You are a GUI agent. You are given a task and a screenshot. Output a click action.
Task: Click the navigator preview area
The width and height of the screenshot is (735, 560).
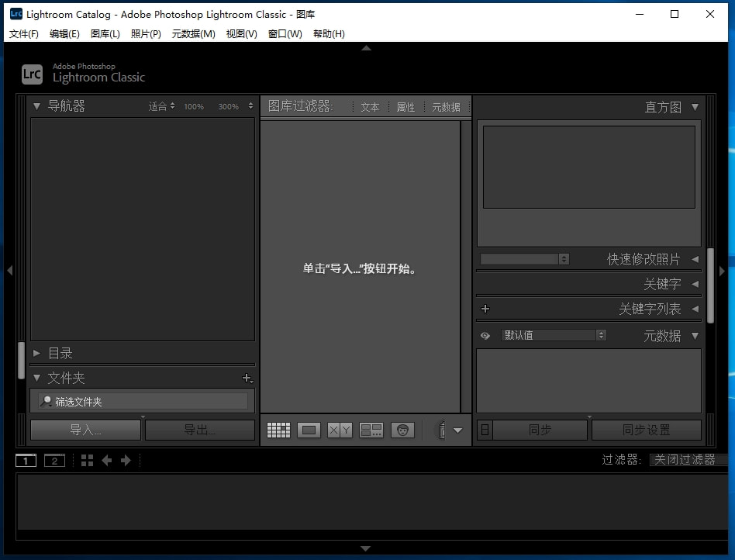(143, 230)
